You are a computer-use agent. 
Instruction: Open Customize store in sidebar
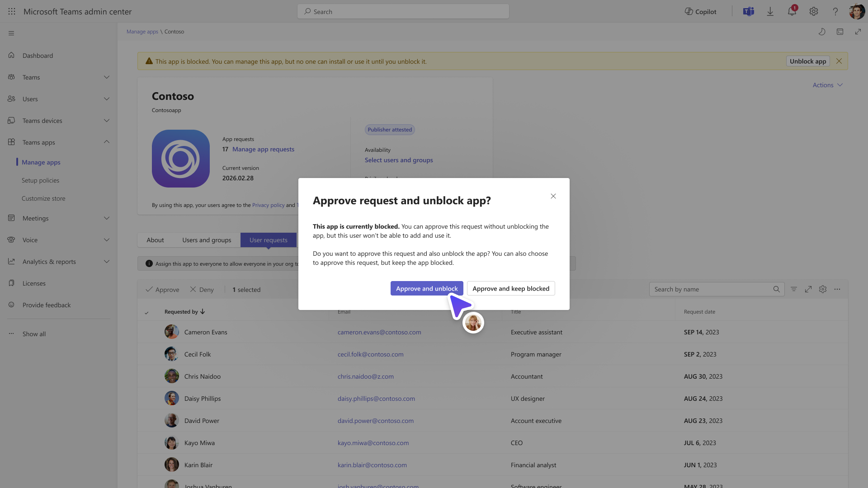(43, 198)
